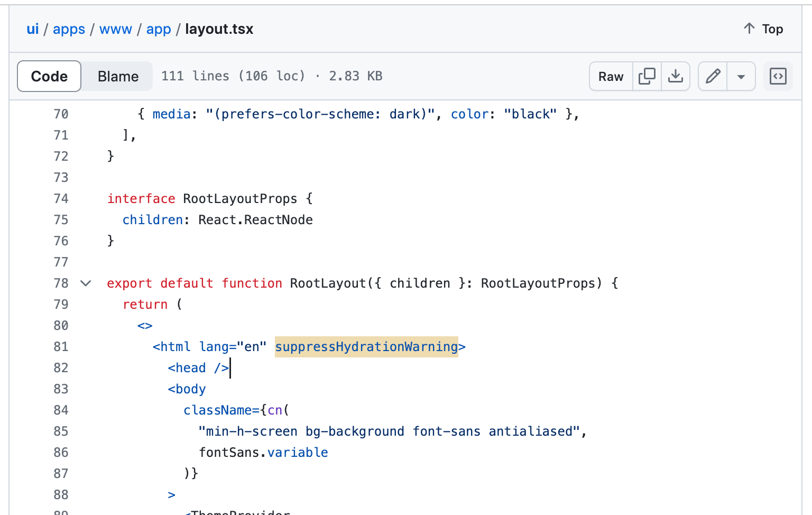Select line number 70
Image resolution: width=812 pixels, height=515 pixels.
point(61,114)
